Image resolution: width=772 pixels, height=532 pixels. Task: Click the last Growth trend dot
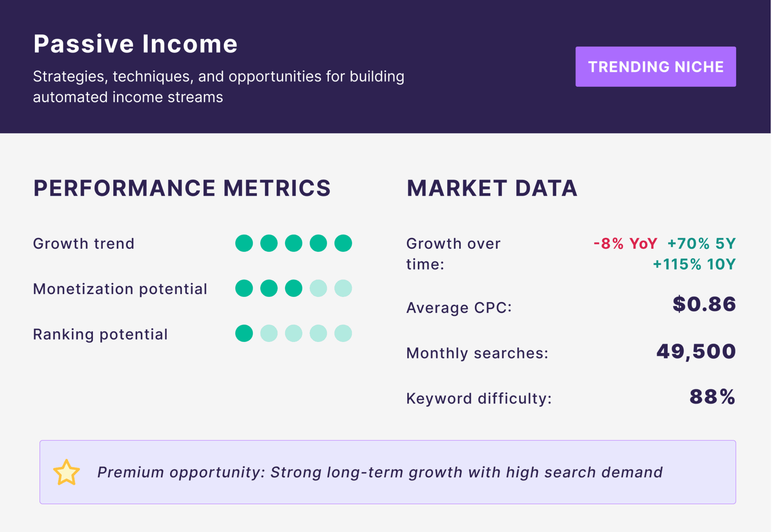click(x=343, y=243)
